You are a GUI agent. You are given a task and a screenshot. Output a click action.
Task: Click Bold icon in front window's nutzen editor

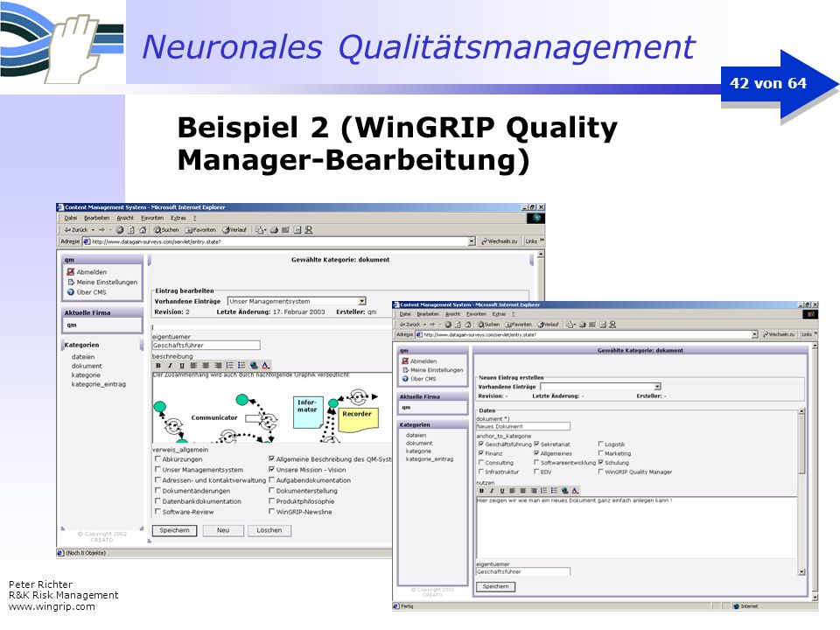tap(481, 491)
